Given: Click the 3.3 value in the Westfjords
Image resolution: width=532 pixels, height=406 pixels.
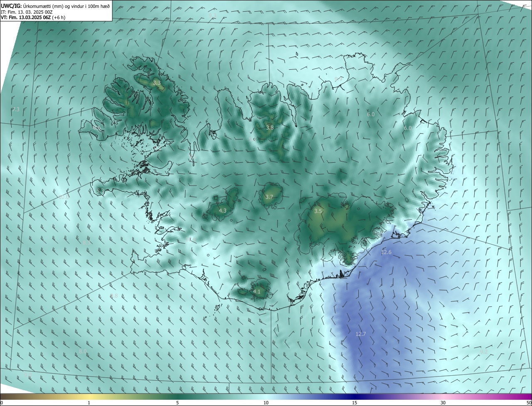Looking at the screenshot, I should pos(156,83).
